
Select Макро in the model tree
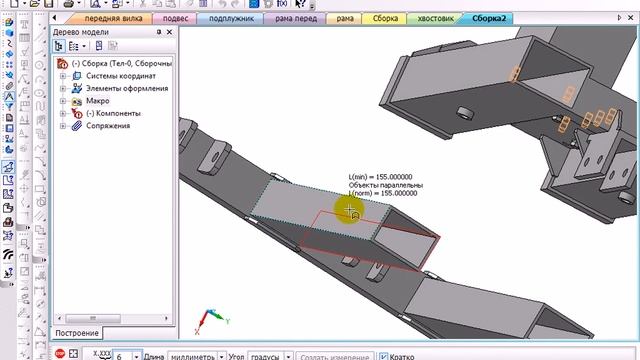tap(98, 101)
